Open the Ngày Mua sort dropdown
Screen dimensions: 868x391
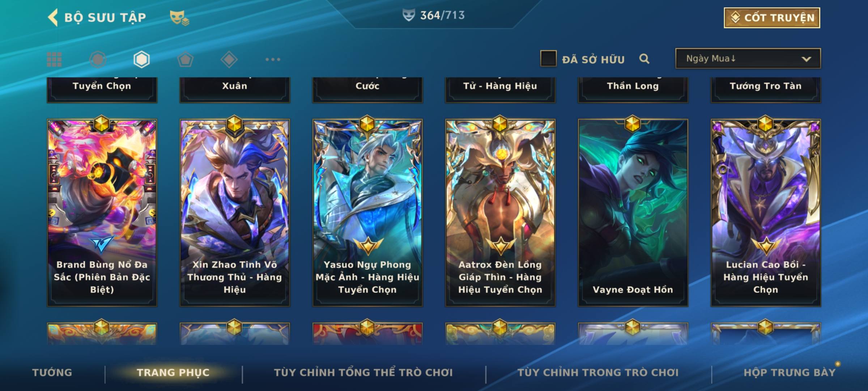point(748,58)
